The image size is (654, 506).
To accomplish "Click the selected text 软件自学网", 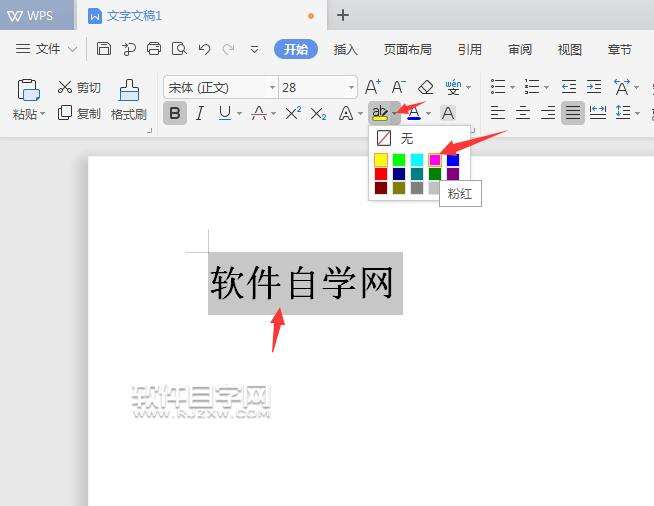I will point(302,283).
